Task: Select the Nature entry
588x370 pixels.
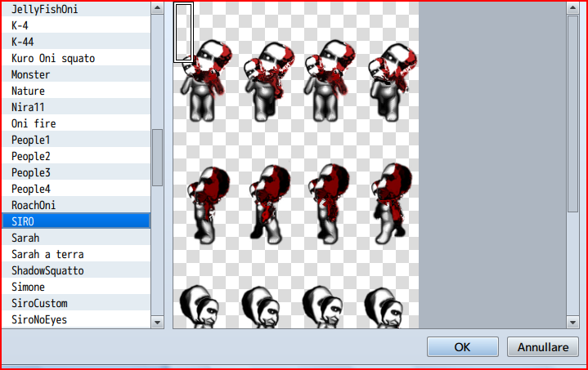Action: coord(76,90)
